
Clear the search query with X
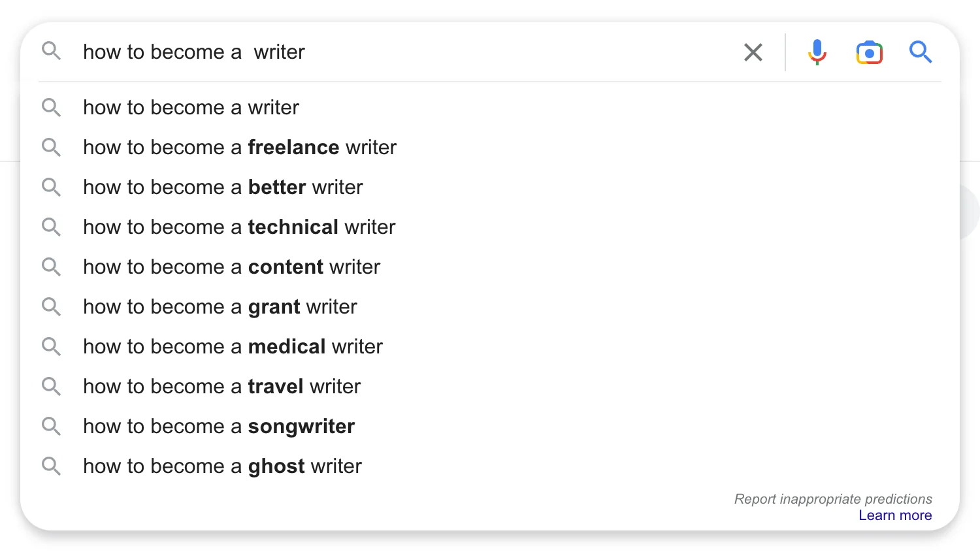point(753,52)
